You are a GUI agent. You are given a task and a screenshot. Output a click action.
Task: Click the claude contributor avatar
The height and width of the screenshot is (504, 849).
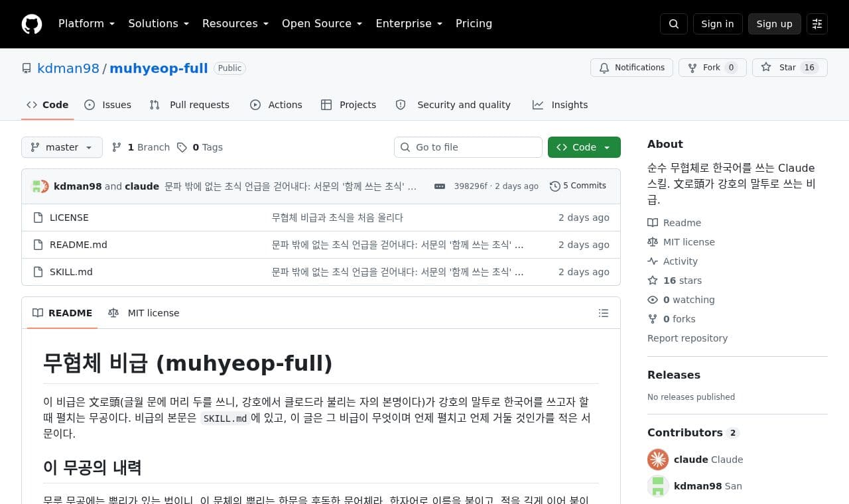coord(658,460)
